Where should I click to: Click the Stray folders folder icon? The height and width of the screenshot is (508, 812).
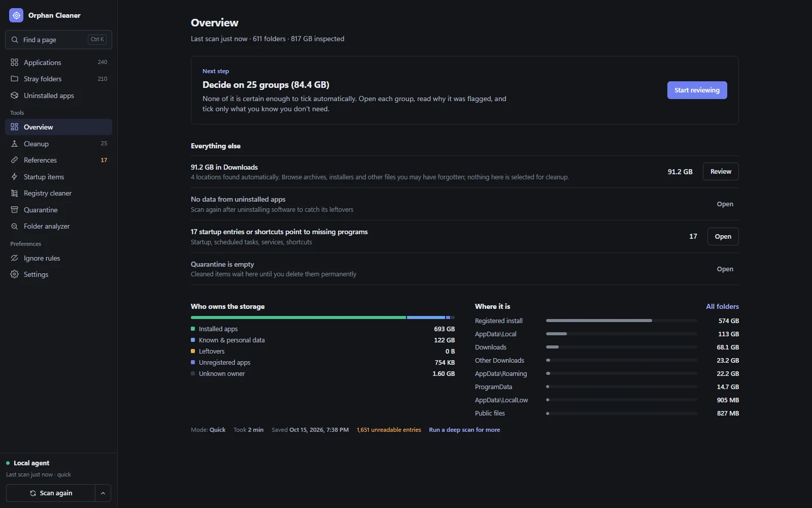pos(14,79)
